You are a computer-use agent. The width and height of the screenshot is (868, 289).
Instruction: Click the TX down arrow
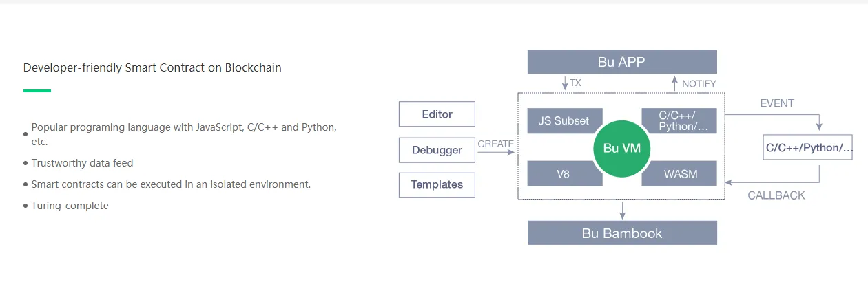pos(565,83)
